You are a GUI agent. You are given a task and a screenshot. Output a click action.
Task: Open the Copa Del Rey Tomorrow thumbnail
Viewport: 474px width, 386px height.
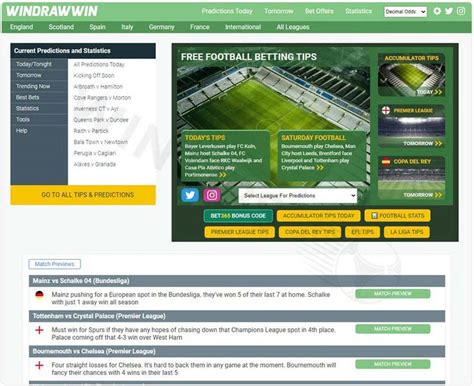coord(411,178)
